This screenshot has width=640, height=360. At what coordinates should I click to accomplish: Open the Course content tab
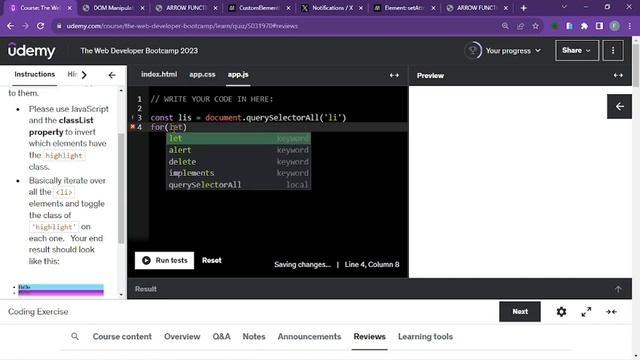(122, 337)
